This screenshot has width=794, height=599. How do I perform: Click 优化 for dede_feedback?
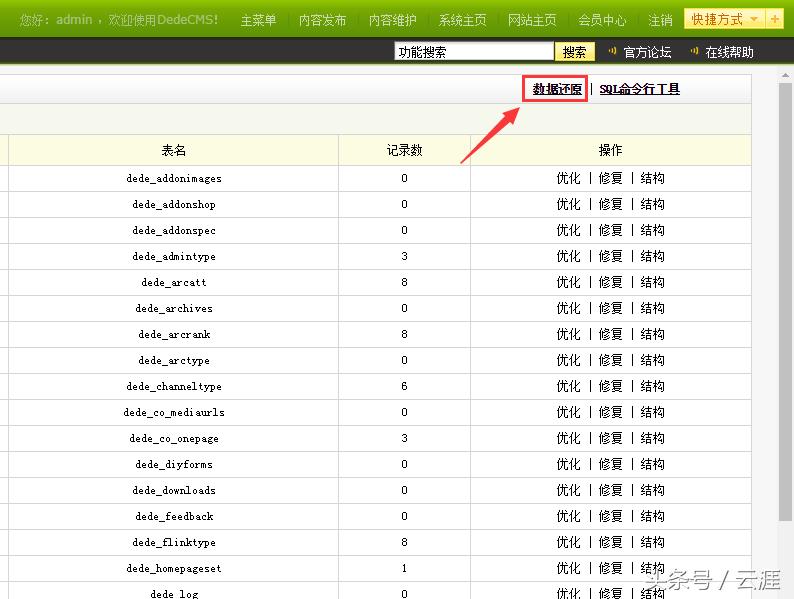tap(568, 516)
